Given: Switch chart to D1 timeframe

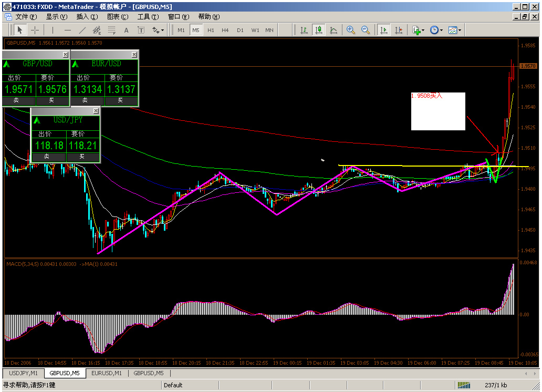Looking at the screenshot, I should (240, 30).
